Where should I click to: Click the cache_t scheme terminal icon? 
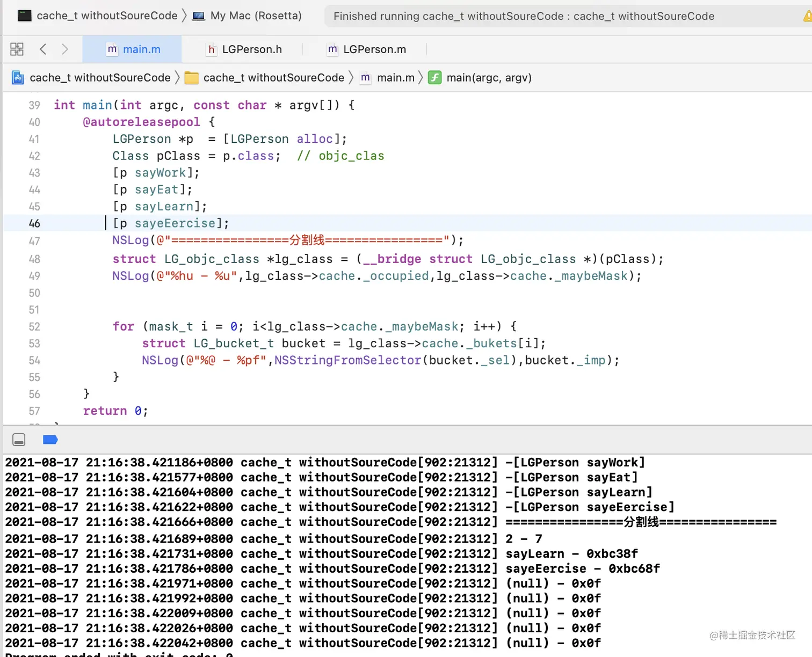25,16
